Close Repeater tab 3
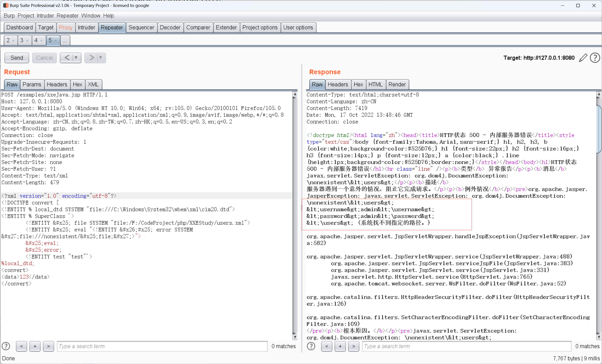Image resolution: width=602 pixels, height=364 pixels. (x=27, y=41)
